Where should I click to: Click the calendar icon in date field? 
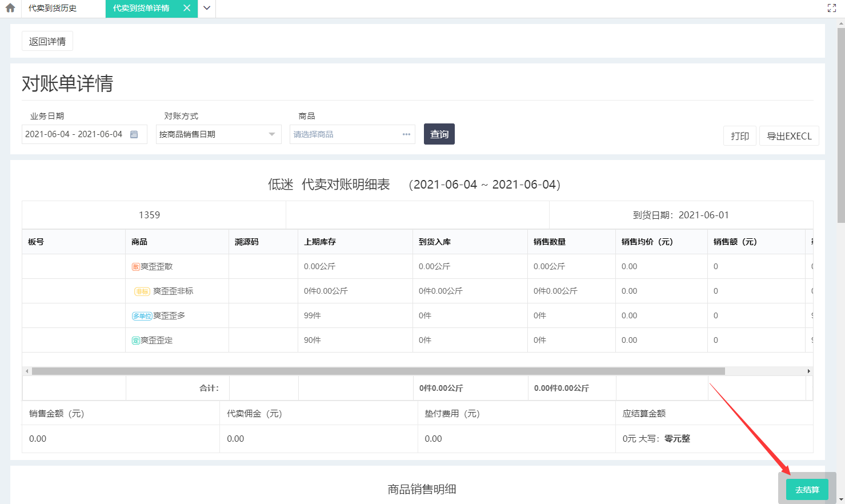[134, 134]
